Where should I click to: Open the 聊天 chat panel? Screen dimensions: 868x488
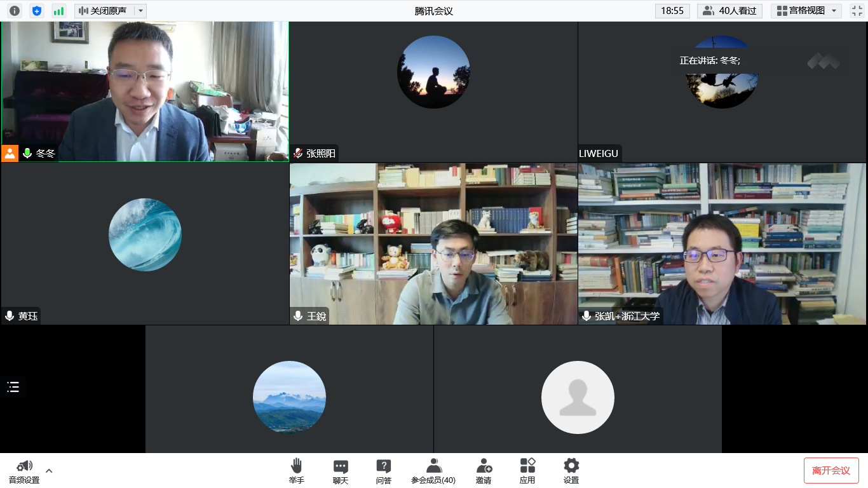(341, 471)
